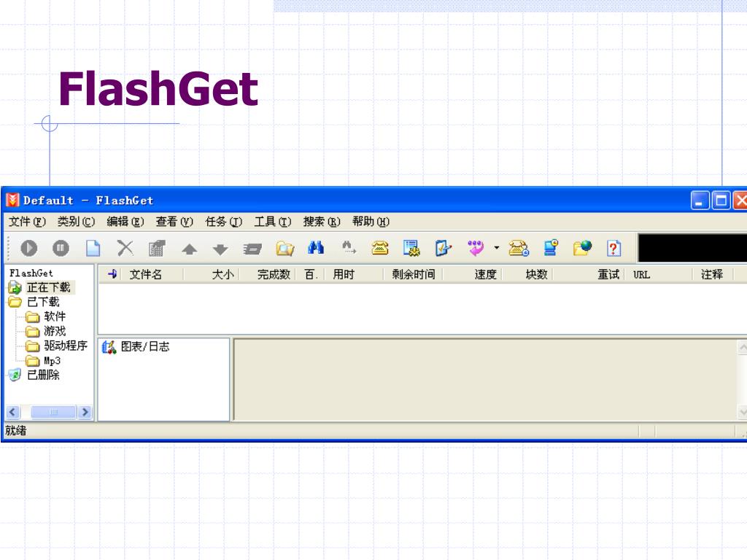This screenshot has height=560, width=747.
Task: Click the computer with clock icon
Action: tap(551, 248)
